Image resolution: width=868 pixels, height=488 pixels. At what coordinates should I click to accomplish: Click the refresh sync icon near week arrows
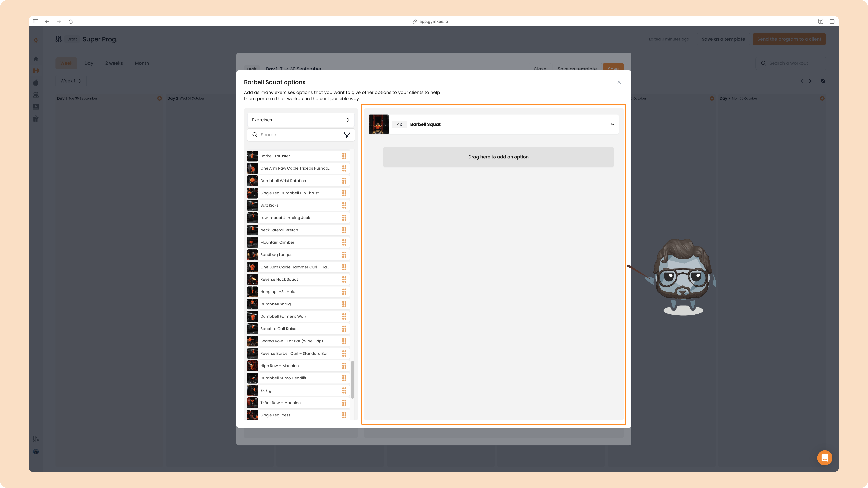coord(823,81)
